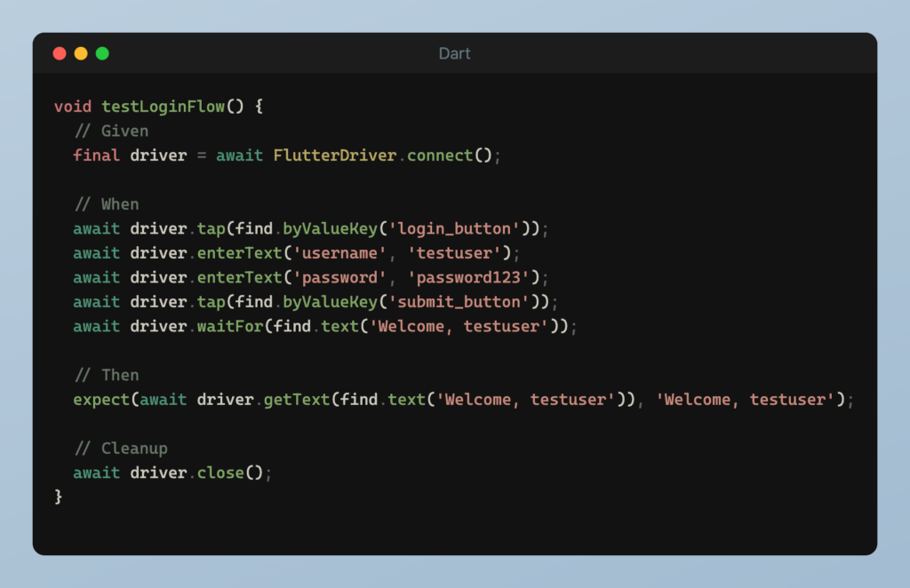Place cursor on the '// When' comment
The height and width of the screenshot is (588, 910).
tap(107, 204)
